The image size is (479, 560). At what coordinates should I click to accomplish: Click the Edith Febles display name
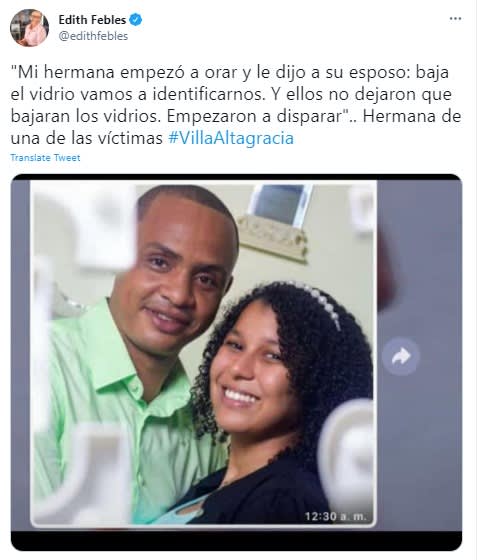[92, 20]
